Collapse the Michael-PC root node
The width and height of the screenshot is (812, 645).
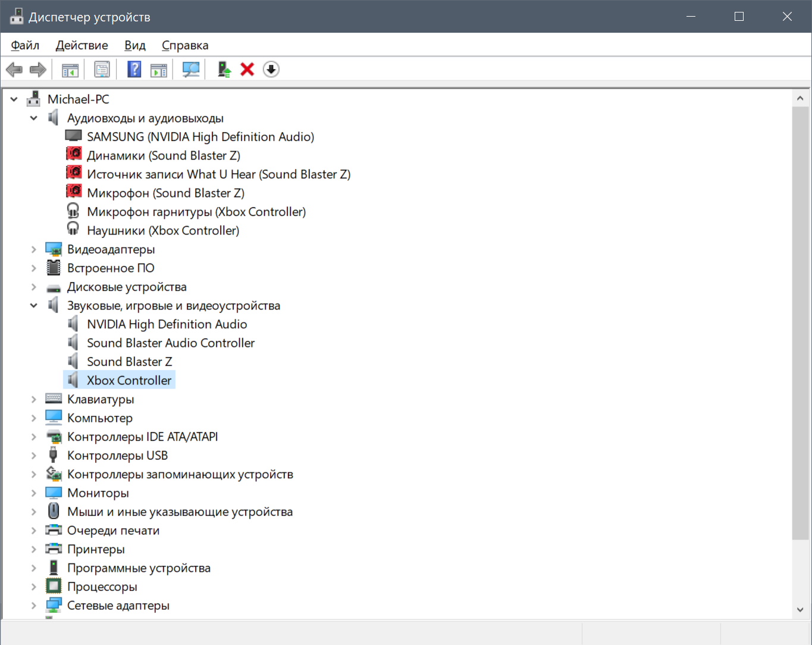pyautogui.click(x=14, y=99)
